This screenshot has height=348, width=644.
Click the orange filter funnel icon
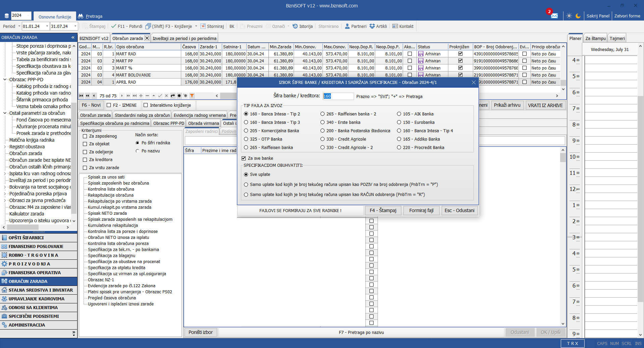click(x=192, y=96)
